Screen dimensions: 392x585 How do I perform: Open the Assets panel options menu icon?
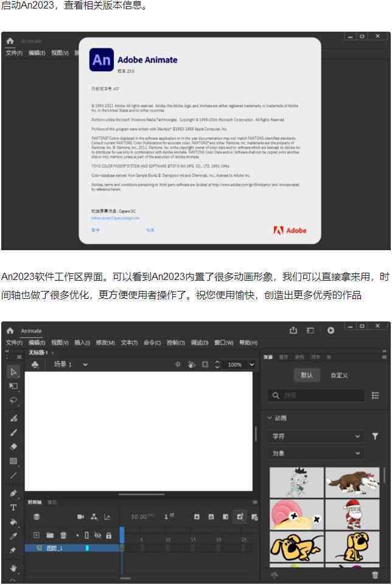point(384,357)
